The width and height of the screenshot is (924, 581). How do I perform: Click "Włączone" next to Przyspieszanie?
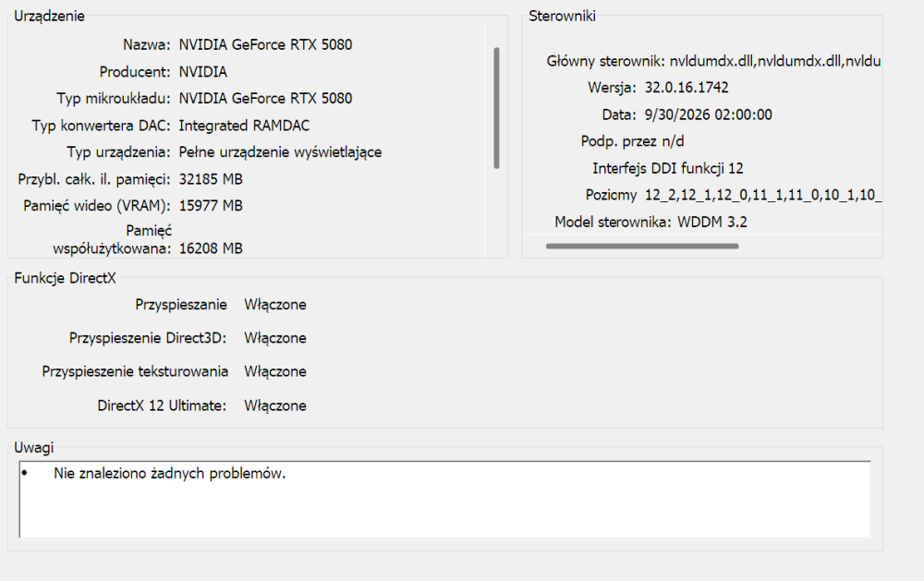pos(275,305)
